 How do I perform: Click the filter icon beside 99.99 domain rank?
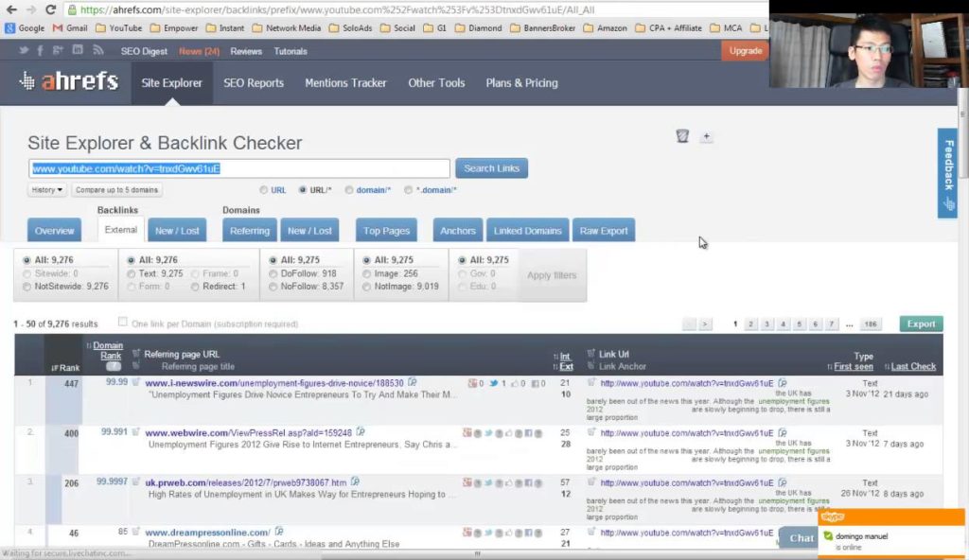[135, 382]
